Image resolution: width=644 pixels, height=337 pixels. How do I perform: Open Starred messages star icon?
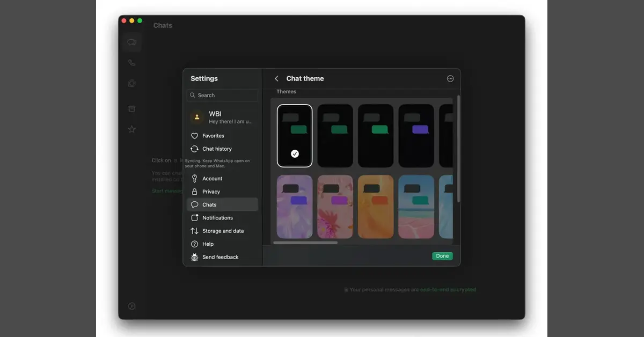pos(131,129)
